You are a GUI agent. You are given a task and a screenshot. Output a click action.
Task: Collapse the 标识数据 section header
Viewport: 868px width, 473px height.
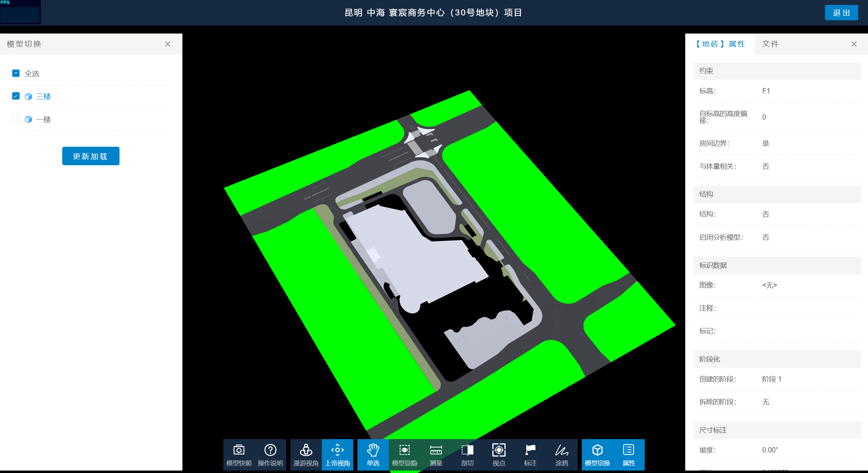777,265
